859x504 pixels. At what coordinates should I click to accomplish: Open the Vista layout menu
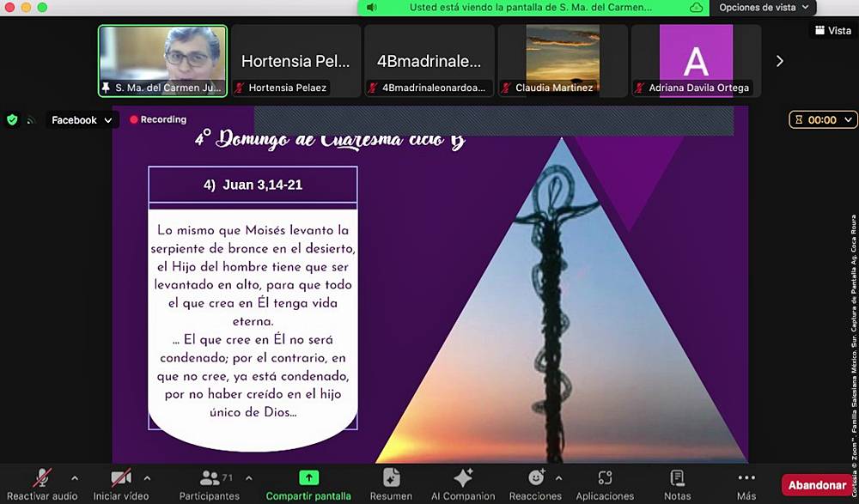coord(832,31)
